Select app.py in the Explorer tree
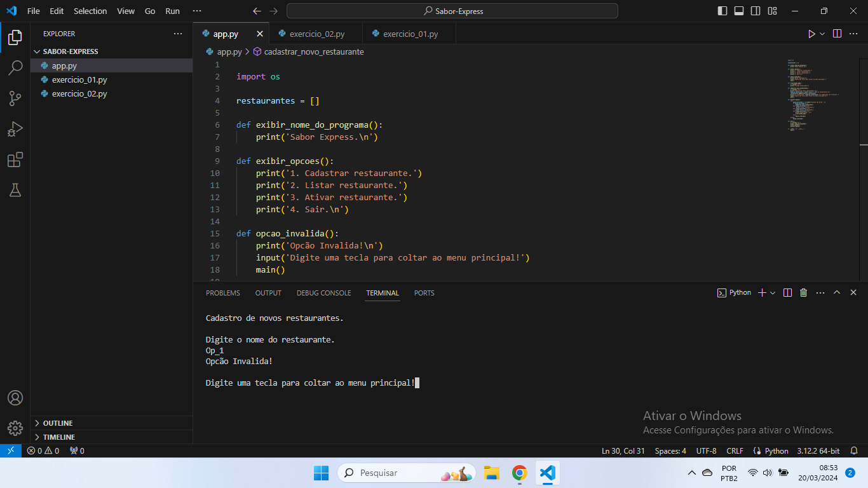 [111, 65]
